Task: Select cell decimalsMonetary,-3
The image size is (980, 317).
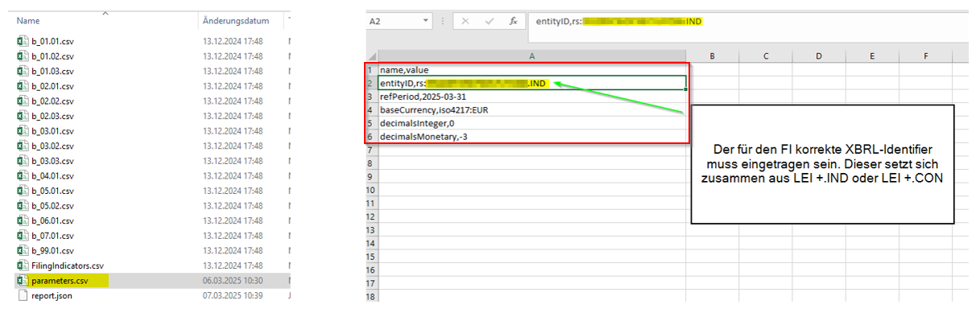Action: (532, 137)
